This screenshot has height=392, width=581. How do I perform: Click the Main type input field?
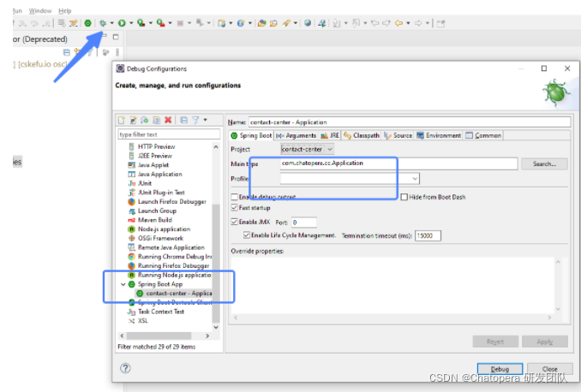[x=398, y=163]
